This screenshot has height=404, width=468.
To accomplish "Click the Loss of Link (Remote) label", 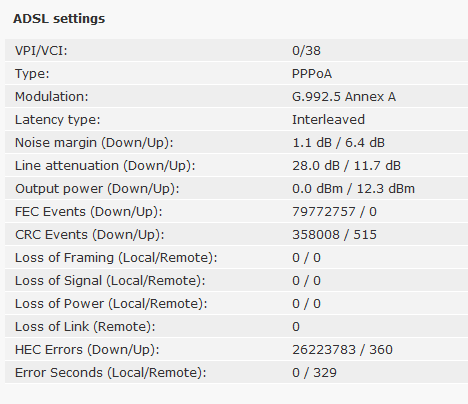I will coord(85,327).
